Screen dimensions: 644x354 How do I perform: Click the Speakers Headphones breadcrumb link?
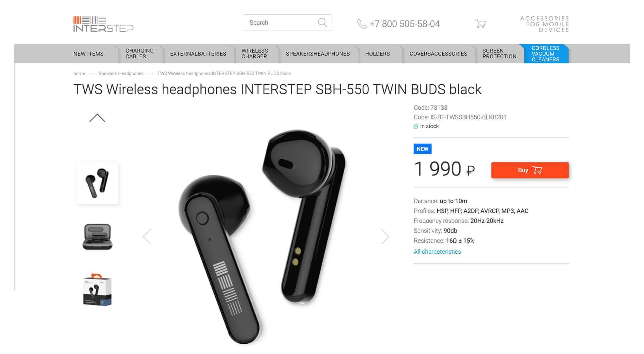tap(121, 73)
